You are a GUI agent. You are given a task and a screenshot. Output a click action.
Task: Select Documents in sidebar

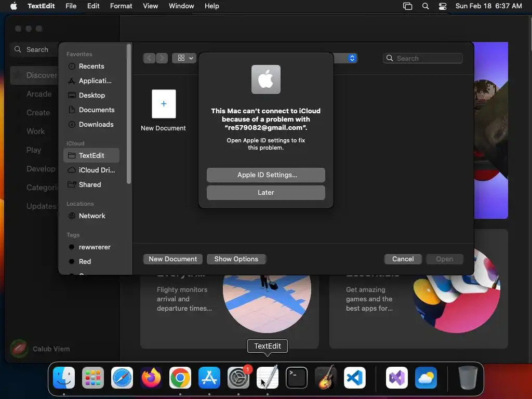pos(91,110)
